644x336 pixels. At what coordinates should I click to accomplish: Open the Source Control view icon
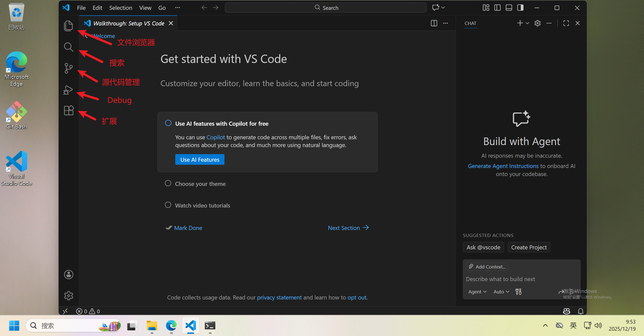tap(68, 68)
